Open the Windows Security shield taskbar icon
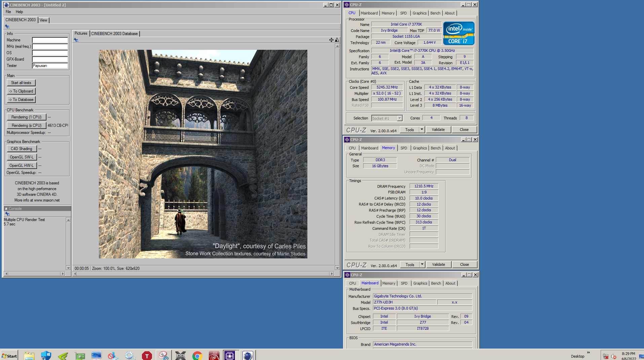The height and width of the screenshot is (360, 644). click(x=46, y=356)
